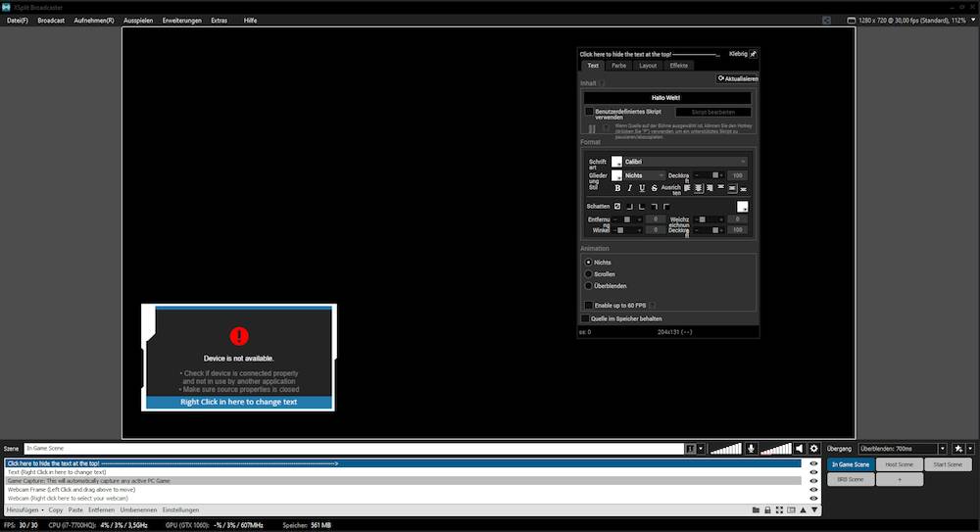Image resolution: width=980 pixels, height=532 pixels.
Task: Toggle visibility of Game Capture source
Action: coord(813,481)
